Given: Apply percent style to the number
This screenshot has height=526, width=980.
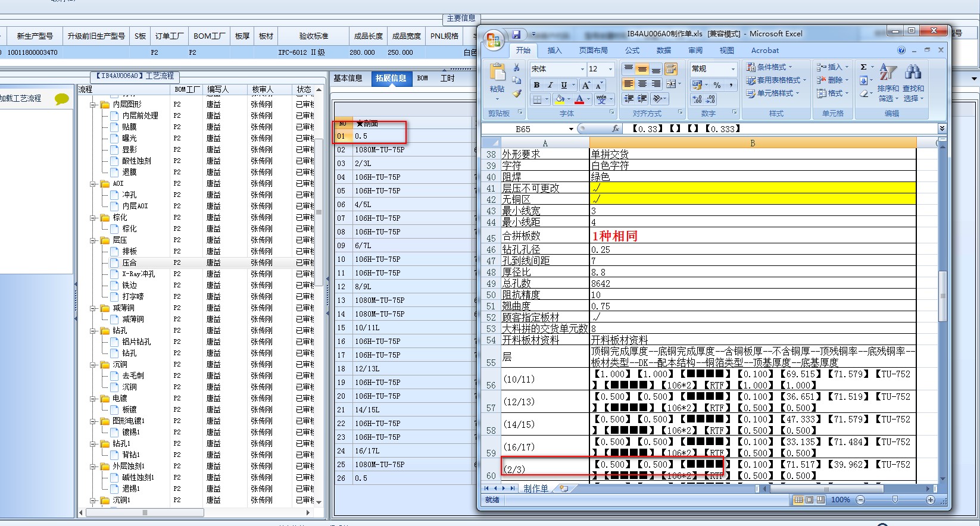Looking at the screenshot, I should click(x=717, y=85).
